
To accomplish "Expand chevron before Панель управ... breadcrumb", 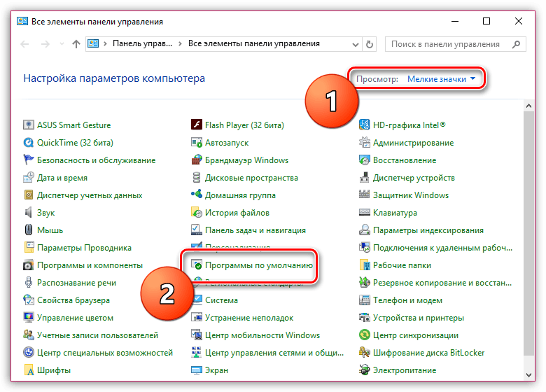I will pyautogui.click(x=105, y=44).
